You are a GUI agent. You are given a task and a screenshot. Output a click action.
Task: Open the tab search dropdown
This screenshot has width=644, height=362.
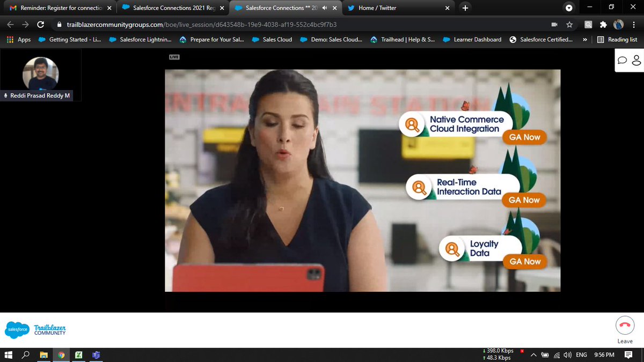click(569, 8)
